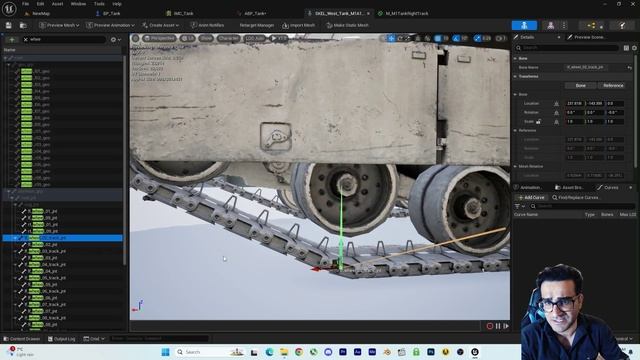Open the Edit menu
The width and height of the screenshot is (640, 360).
[x=40, y=4]
